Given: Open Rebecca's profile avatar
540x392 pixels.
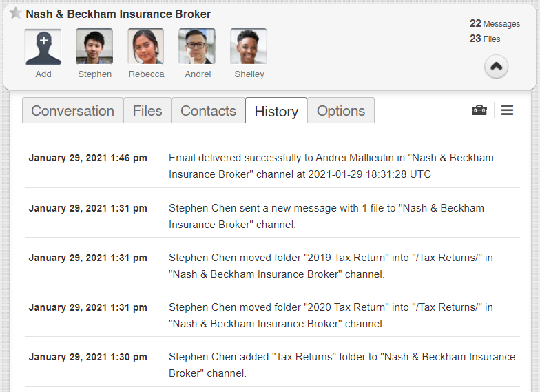Looking at the screenshot, I should click(146, 47).
